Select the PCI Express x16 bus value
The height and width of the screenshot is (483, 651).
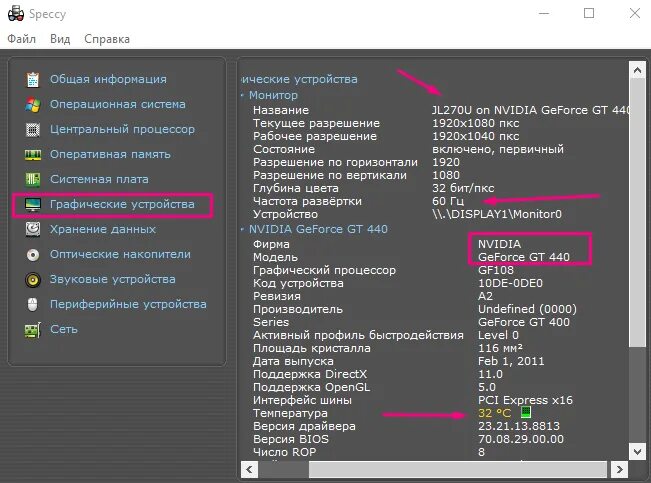526,400
